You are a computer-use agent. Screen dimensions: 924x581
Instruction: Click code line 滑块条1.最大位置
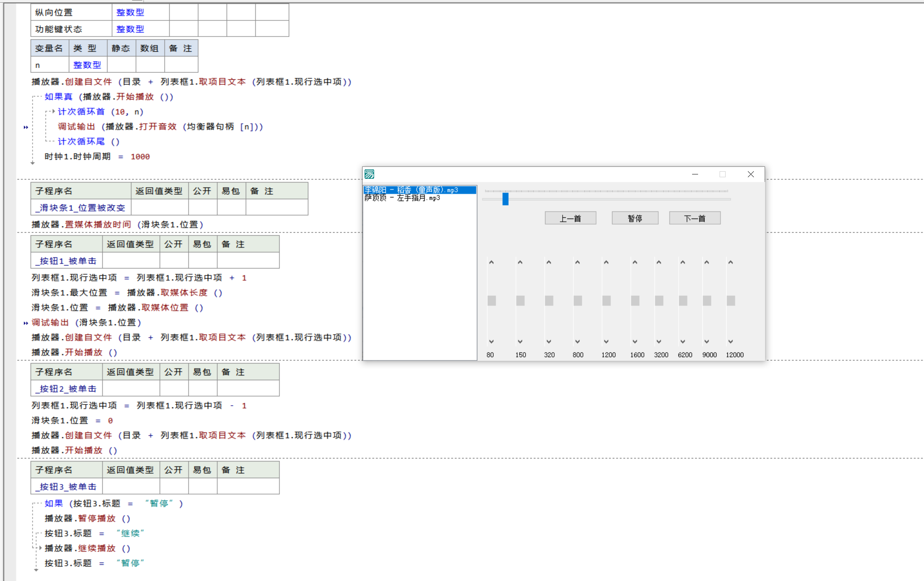pyautogui.click(x=127, y=293)
